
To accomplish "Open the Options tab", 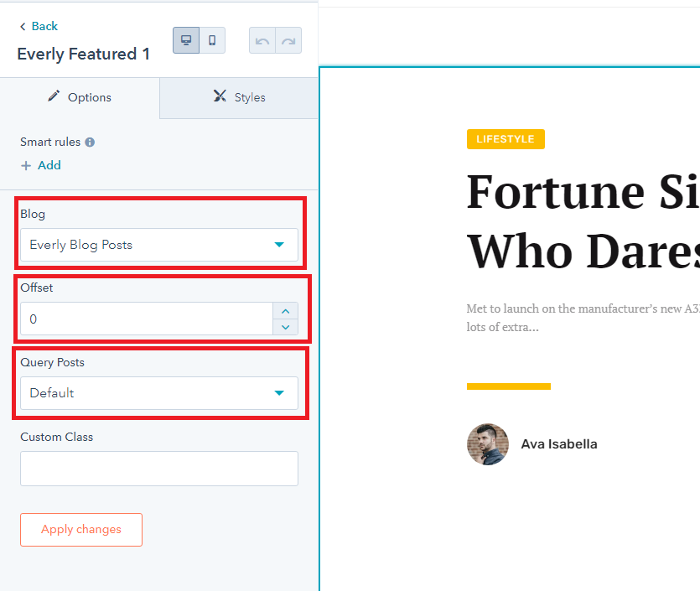I will [x=80, y=97].
